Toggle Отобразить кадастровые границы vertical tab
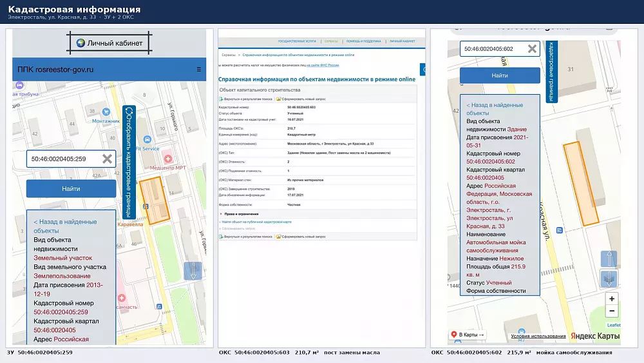This screenshot has height=363, width=644. pos(129,162)
